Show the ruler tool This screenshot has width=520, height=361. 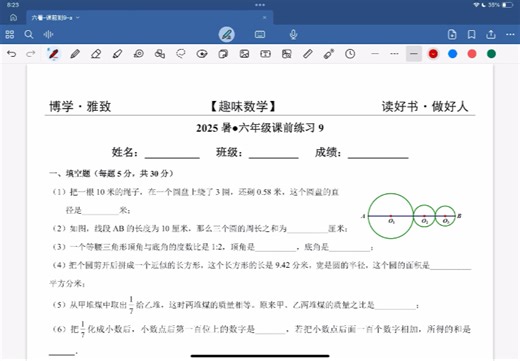(308, 54)
